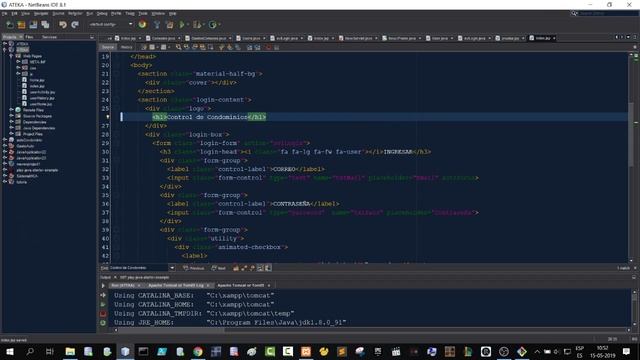Select the Chrome browser icon in toolbar
Image resolution: width=640 pixels, height=360 pixels.
tap(142, 24)
